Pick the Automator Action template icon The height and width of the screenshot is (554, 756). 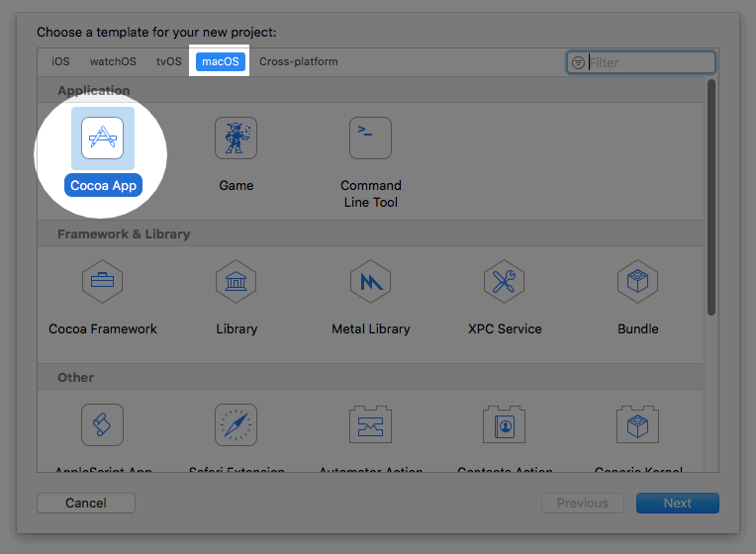[370, 425]
